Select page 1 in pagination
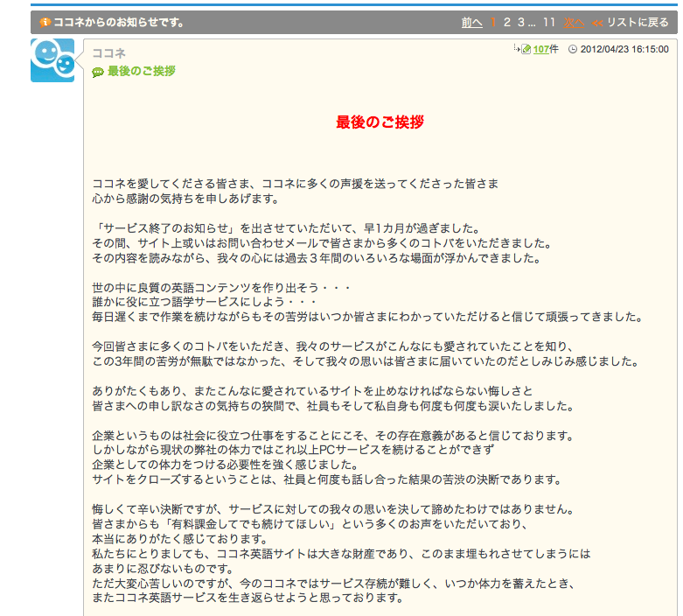This screenshot has width=683, height=616. [493, 22]
